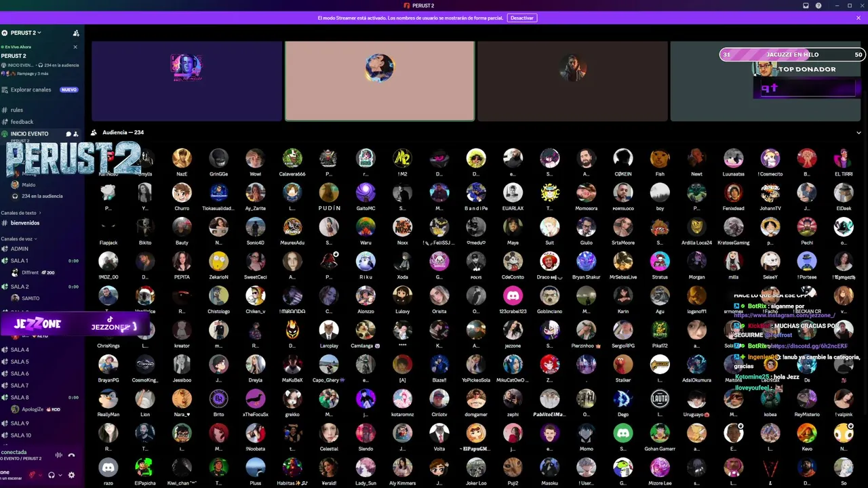Toggle noise suppression waveform icon

(58, 455)
